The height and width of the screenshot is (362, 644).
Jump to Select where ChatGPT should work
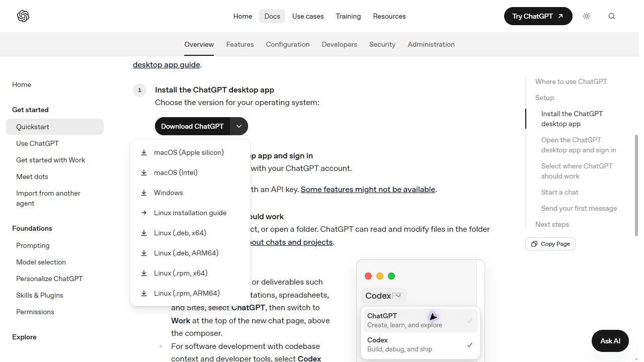tap(577, 171)
